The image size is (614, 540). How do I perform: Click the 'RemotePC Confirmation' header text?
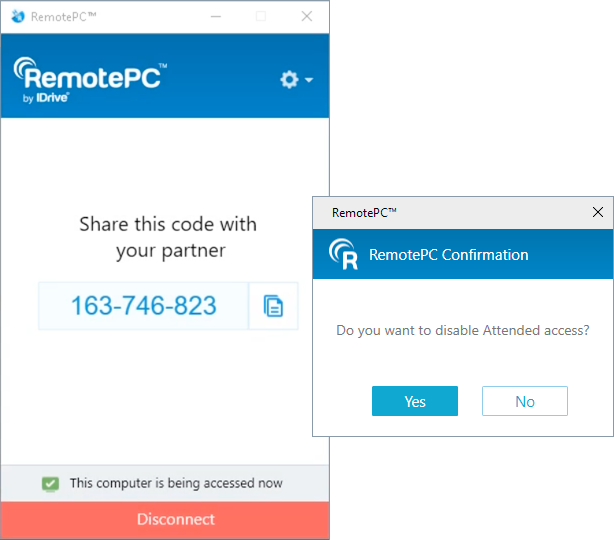click(448, 255)
